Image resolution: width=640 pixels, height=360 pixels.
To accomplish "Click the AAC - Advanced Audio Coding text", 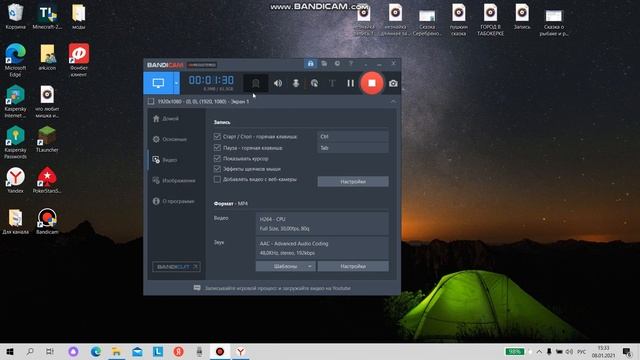I will pos(294,244).
